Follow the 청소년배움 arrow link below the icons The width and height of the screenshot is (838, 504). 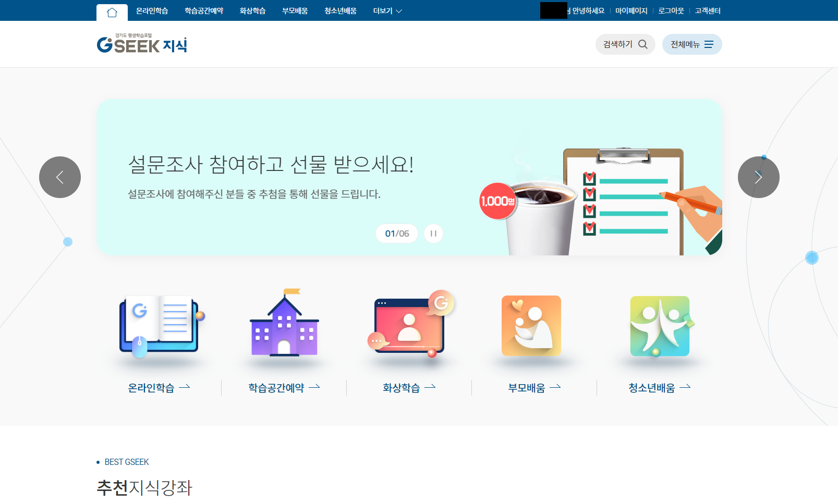click(660, 388)
